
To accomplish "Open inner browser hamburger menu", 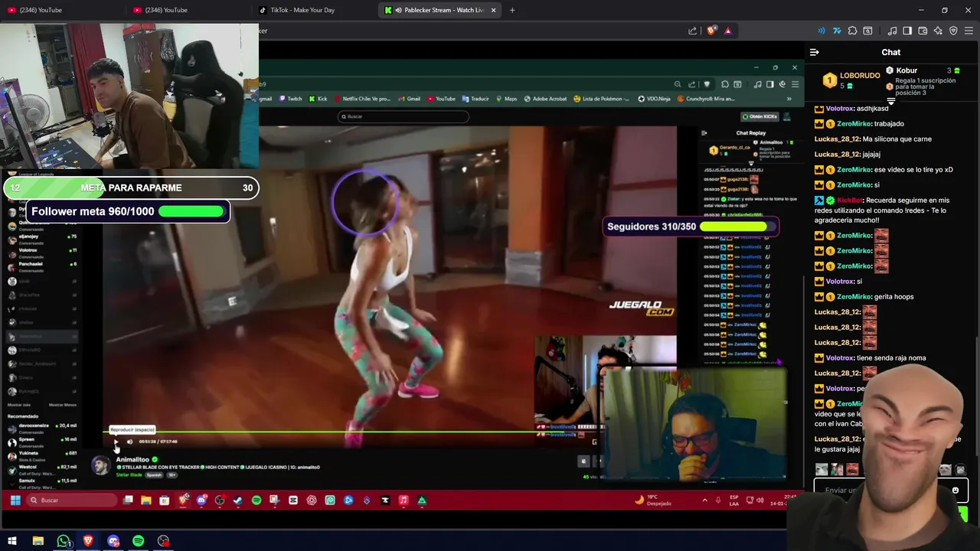I will pyautogui.click(x=795, y=84).
